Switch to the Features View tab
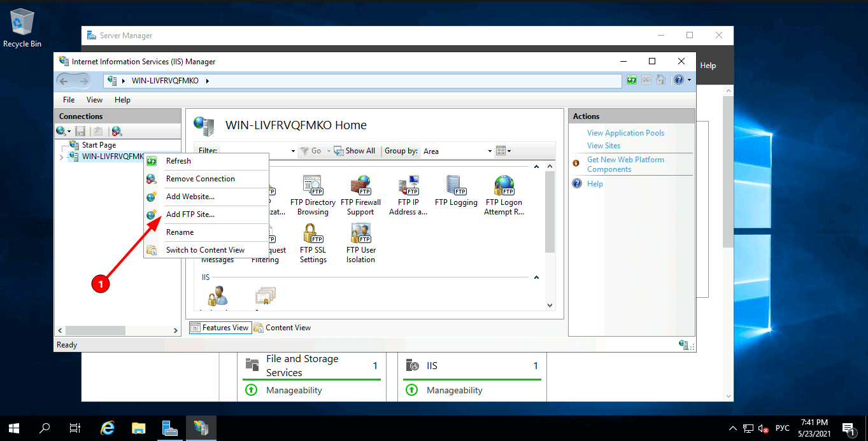The image size is (868, 441). tap(220, 328)
